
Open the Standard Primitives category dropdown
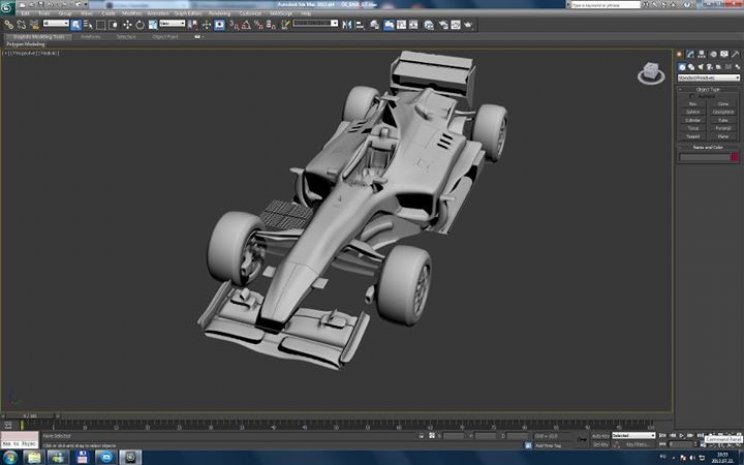(709, 78)
